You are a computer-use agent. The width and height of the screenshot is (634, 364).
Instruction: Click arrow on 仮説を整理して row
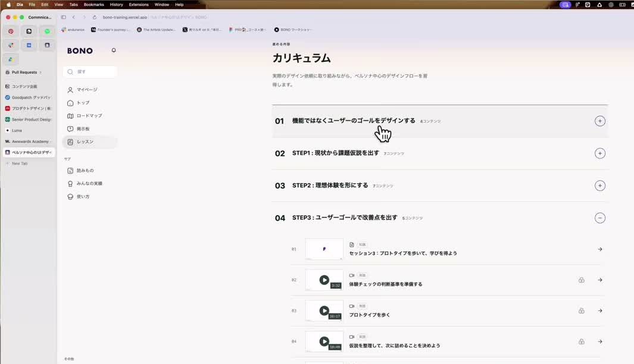click(x=600, y=341)
